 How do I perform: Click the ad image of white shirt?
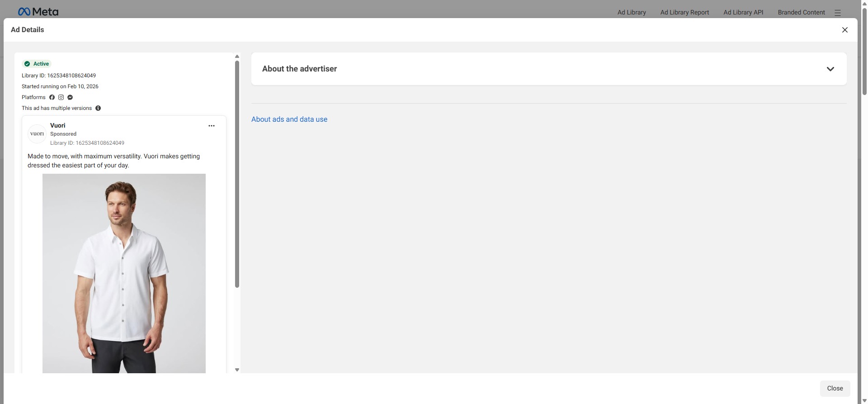click(124, 273)
